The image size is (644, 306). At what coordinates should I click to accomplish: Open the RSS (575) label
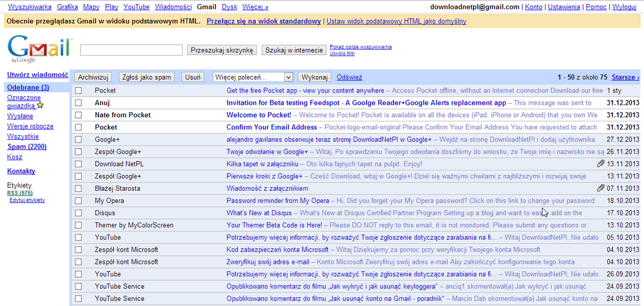click(x=20, y=193)
